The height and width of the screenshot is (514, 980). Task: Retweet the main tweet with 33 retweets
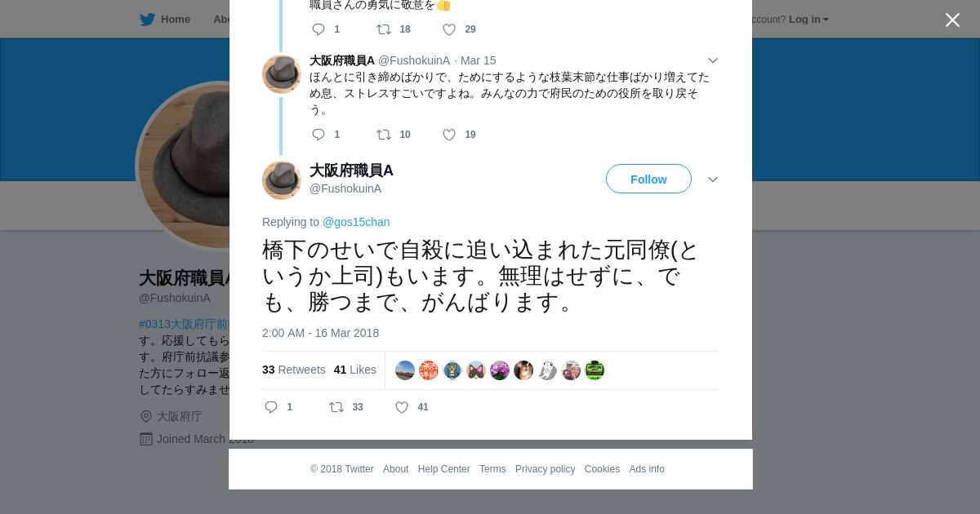click(336, 407)
